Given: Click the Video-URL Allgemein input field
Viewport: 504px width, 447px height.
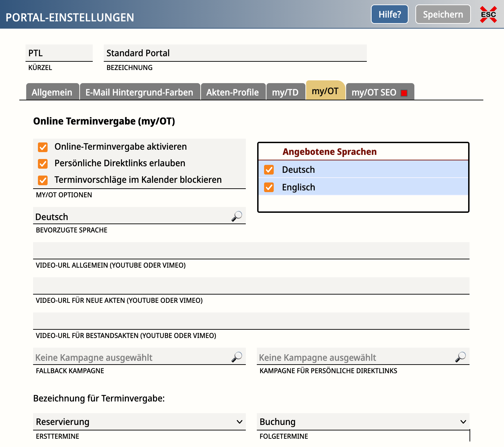Looking at the screenshot, I should tap(251, 251).
